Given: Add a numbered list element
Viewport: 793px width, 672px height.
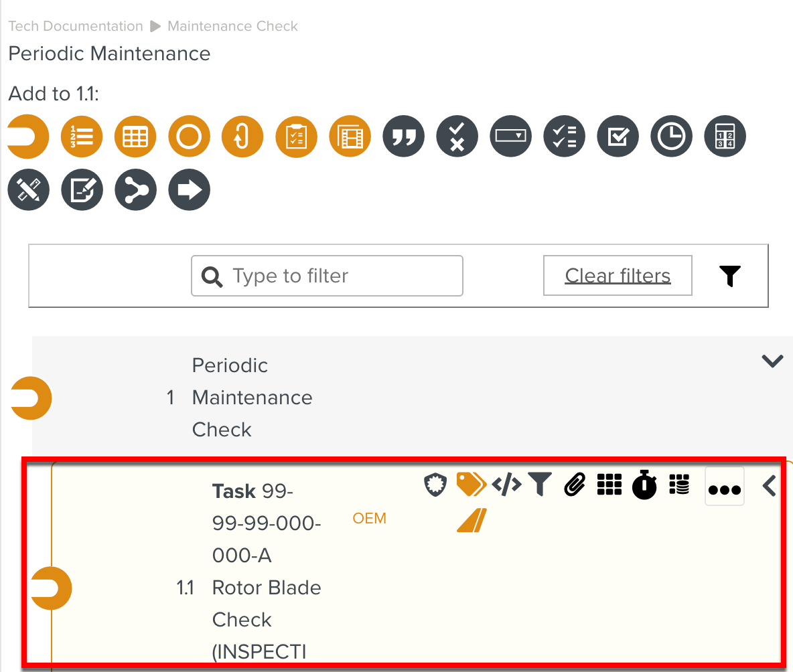Looking at the screenshot, I should [82, 137].
